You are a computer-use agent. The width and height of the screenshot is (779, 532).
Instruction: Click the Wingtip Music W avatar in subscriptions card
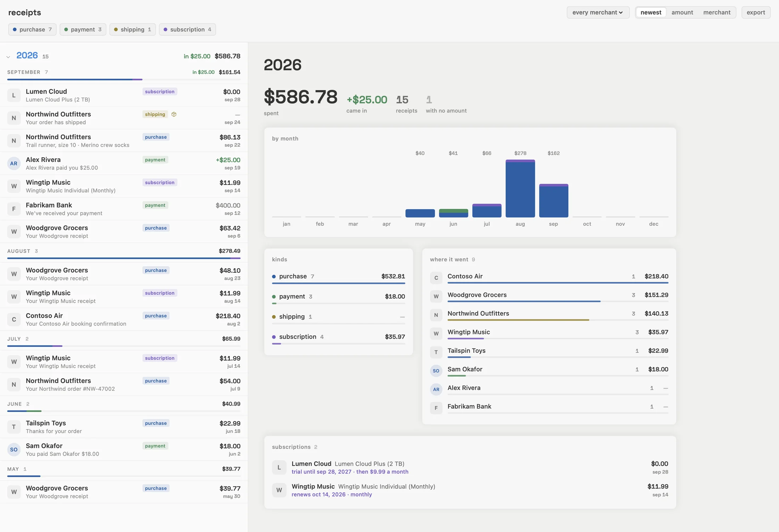(x=279, y=490)
